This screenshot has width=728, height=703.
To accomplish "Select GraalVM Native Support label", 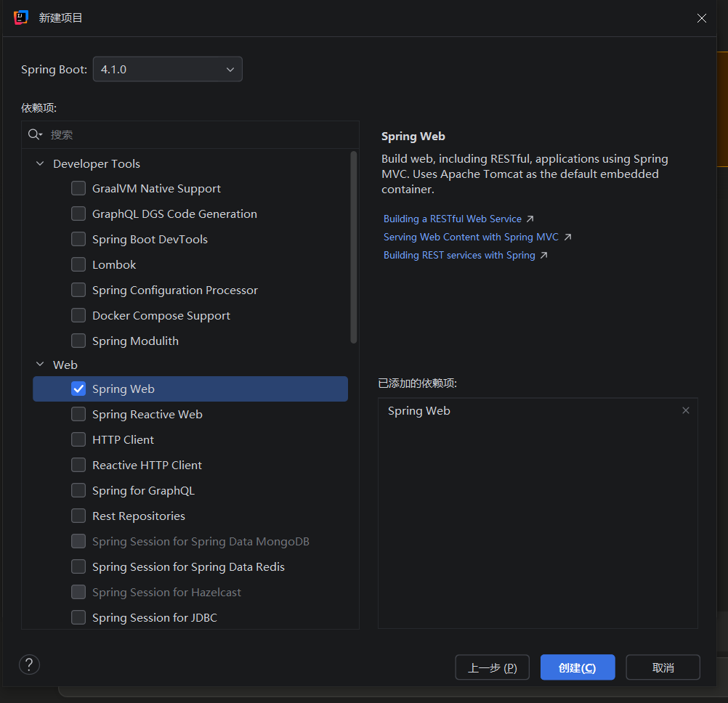I will [x=156, y=188].
